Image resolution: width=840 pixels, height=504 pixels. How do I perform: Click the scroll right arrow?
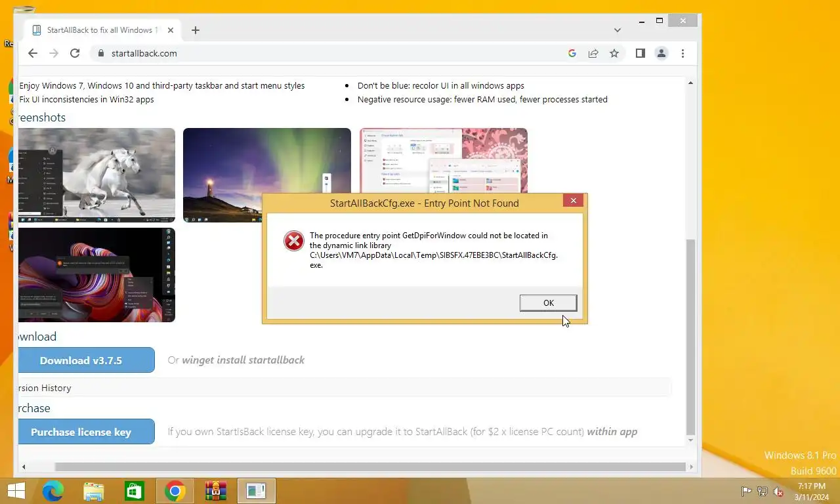pos(691,467)
